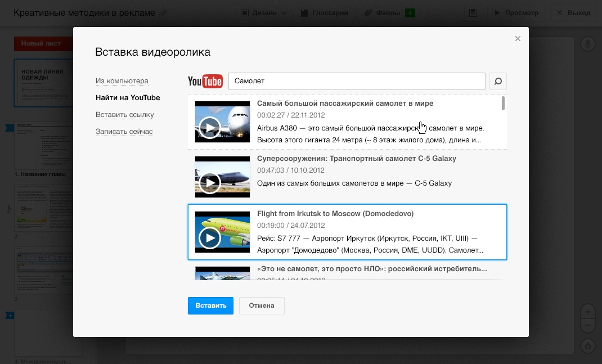Click the video description Airbus A380 text
The image size is (602, 364).
click(371, 134)
